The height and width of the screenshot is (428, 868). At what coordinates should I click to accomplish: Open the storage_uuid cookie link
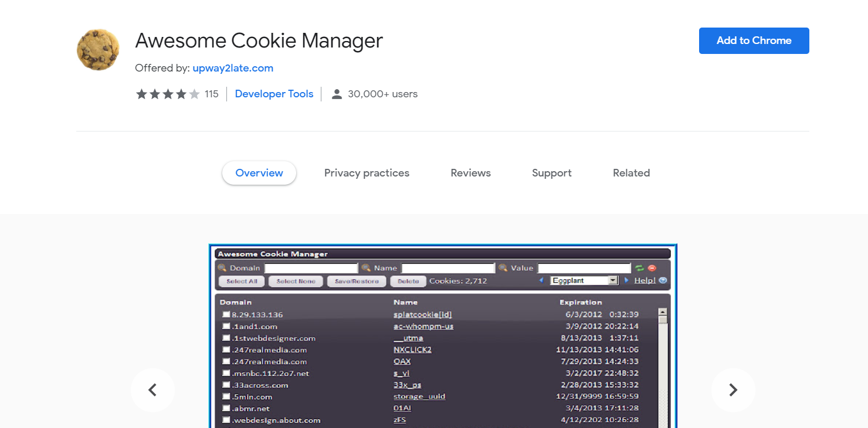tap(419, 397)
